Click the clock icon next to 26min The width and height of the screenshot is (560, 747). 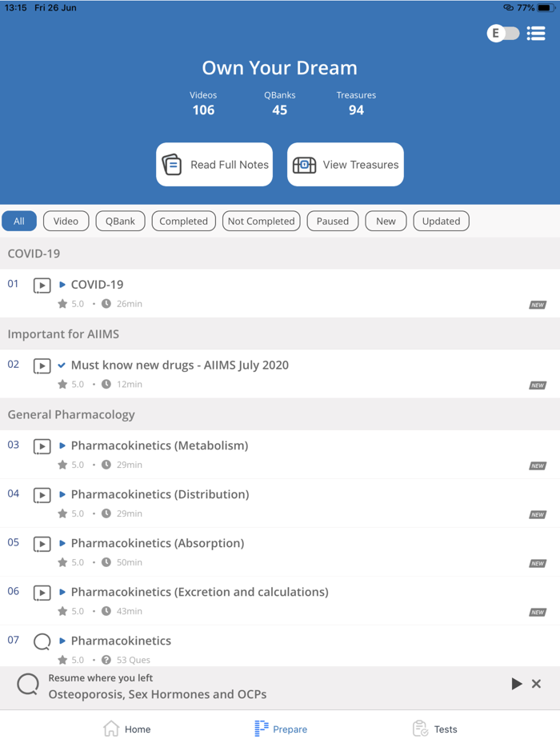pos(106,303)
